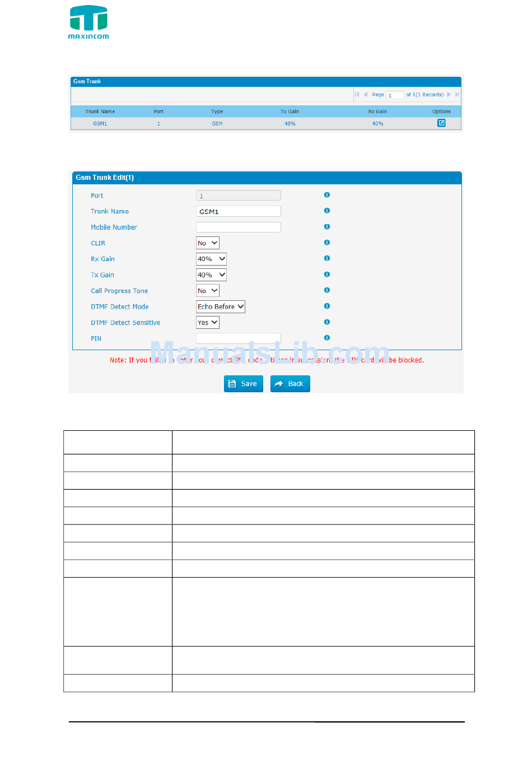Open the DTMF Detect Sensitive dropdown

pos(208,323)
